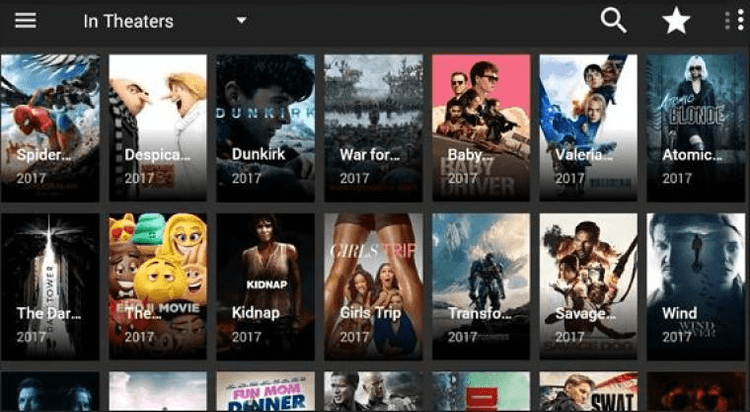Open the Dunkirk movie card

coord(265,128)
